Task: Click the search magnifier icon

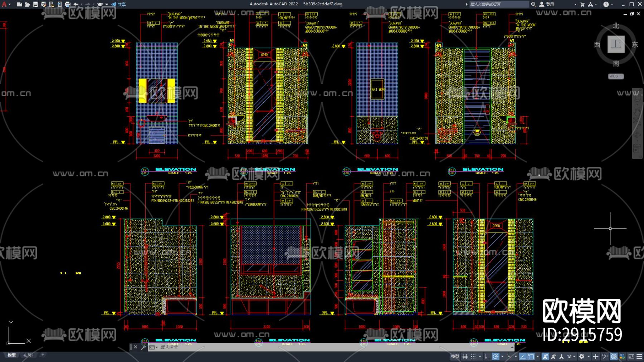Action: pos(533,4)
